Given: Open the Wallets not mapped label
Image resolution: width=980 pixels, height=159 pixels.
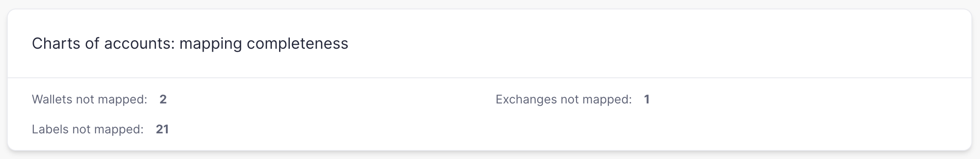Looking at the screenshot, I should tap(90, 100).
